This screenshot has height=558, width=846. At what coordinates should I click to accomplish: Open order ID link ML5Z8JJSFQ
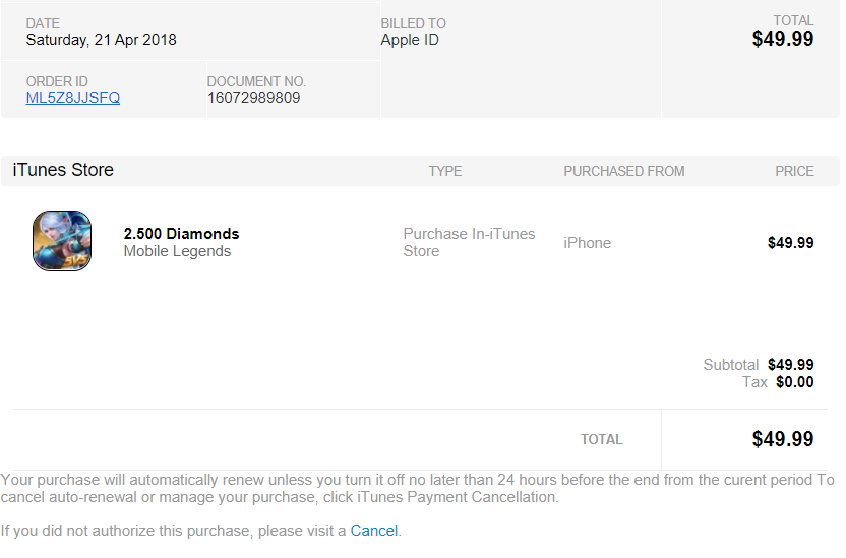[73, 98]
